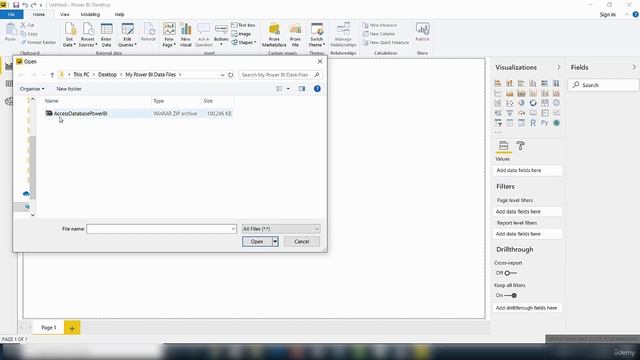Click New folder in the dialog toolbar
Image resolution: width=640 pixels, height=360 pixels.
[x=69, y=89]
